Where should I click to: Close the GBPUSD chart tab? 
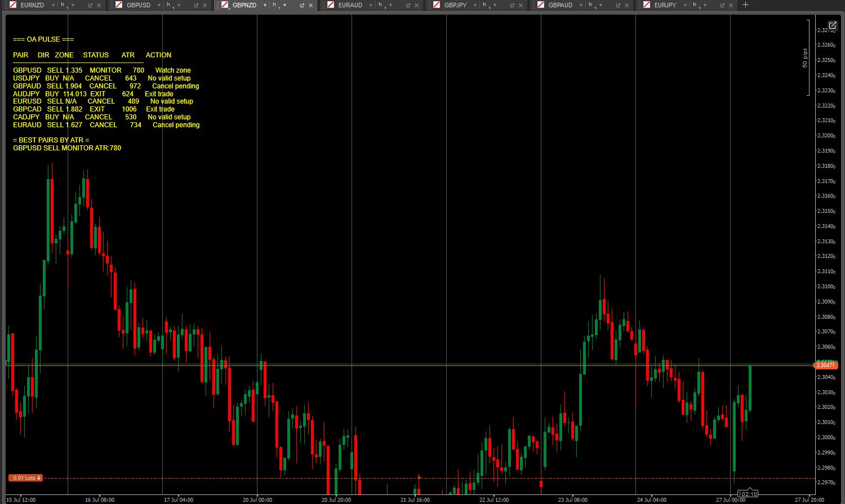point(205,5)
